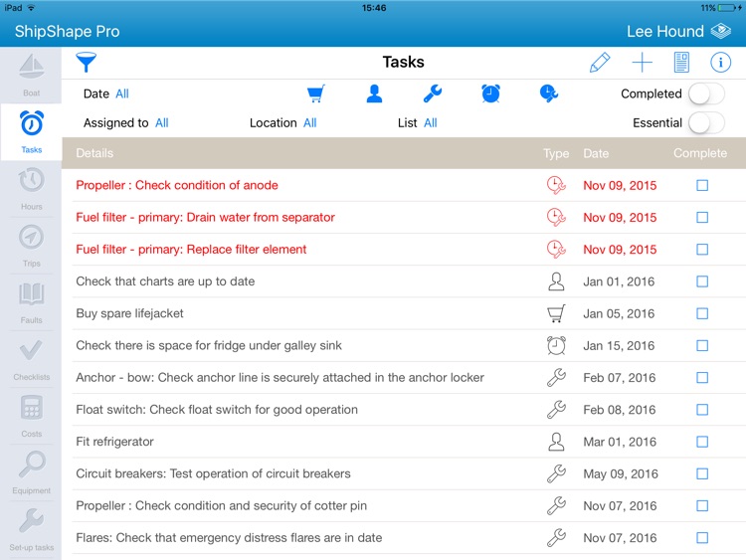Open the Hours section
Viewport: 746px width, 560px height.
click(x=32, y=189)
